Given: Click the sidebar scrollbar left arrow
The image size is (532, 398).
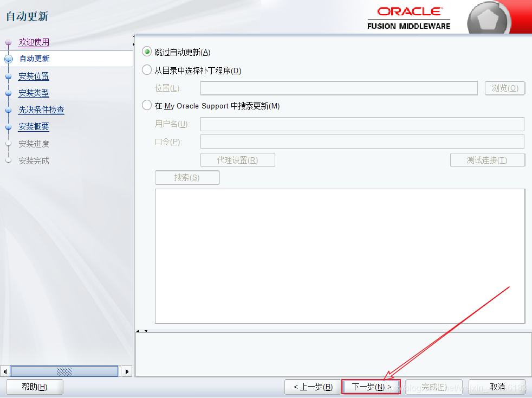Looking at the screenshot, I should pos(5,371).
